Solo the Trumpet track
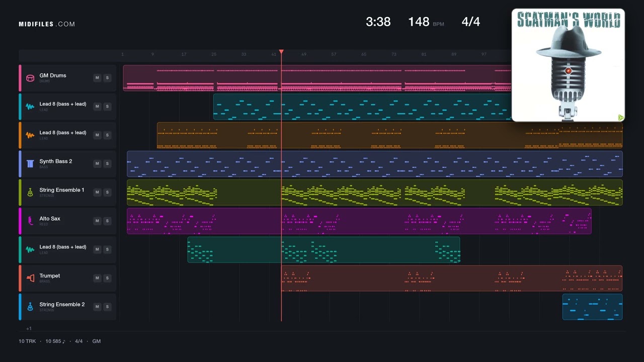 coord(107,278)
